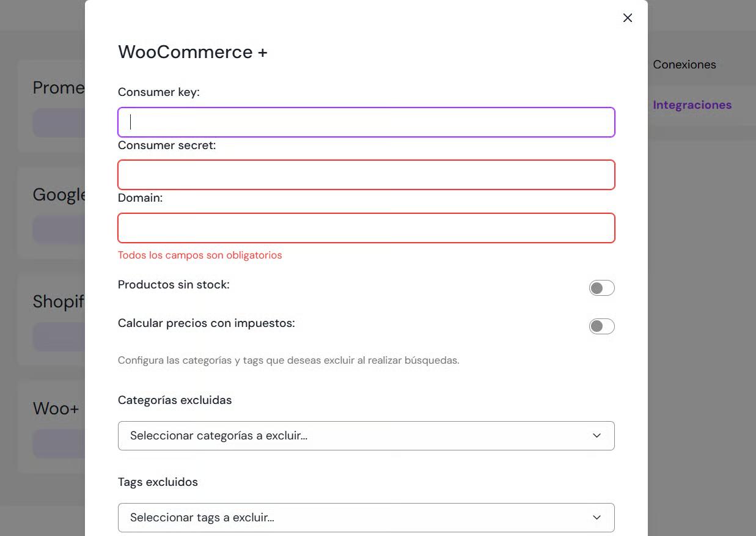Open the Seleccionar categorías a excluir dropdown
Viewport: 756px width, 536px height.
366,436
